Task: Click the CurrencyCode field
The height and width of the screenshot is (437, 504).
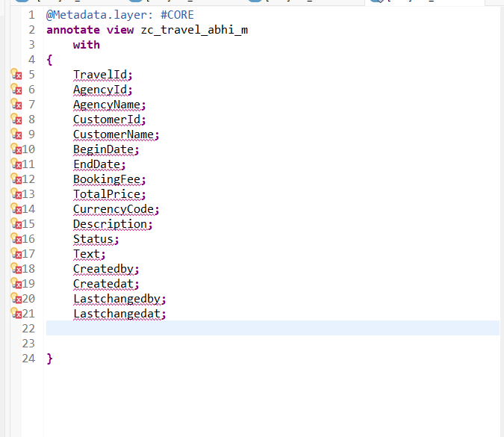Action: point(113,209)
